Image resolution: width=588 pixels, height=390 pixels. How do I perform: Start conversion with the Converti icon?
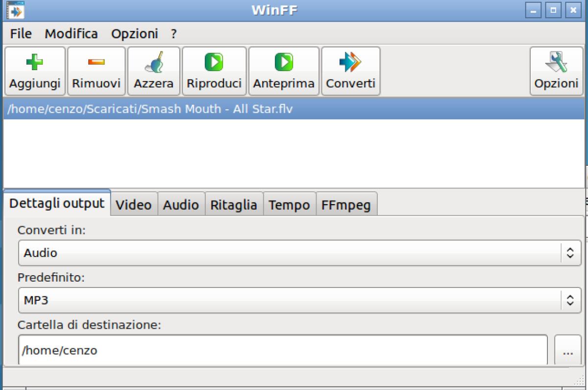tap(350, 70)
